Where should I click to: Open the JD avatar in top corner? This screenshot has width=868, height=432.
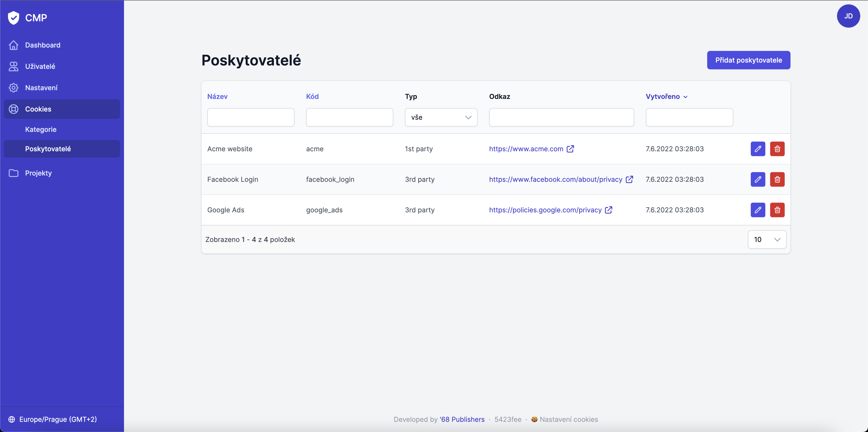(x=848, y=16)
